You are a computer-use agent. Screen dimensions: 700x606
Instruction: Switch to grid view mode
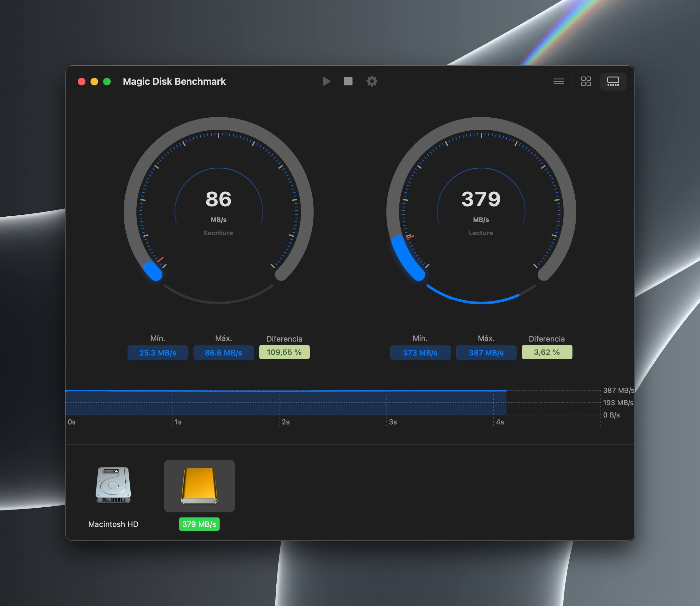coord(586,81)
